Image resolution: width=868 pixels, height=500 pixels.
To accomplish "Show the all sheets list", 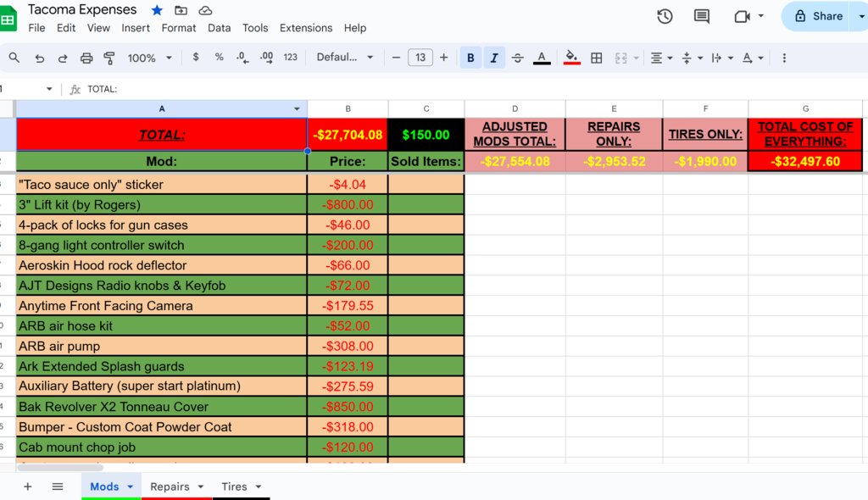I will (58, 486).
